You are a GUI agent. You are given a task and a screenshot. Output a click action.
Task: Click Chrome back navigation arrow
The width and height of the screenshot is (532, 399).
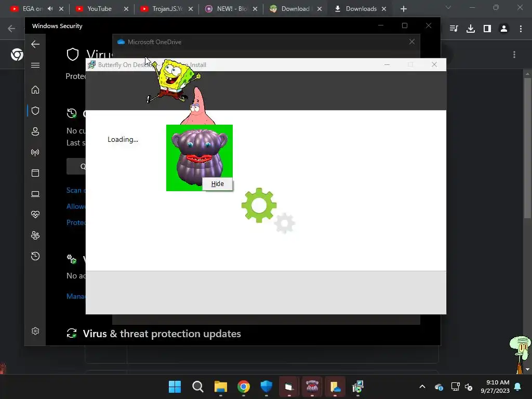tap(11, 29)
